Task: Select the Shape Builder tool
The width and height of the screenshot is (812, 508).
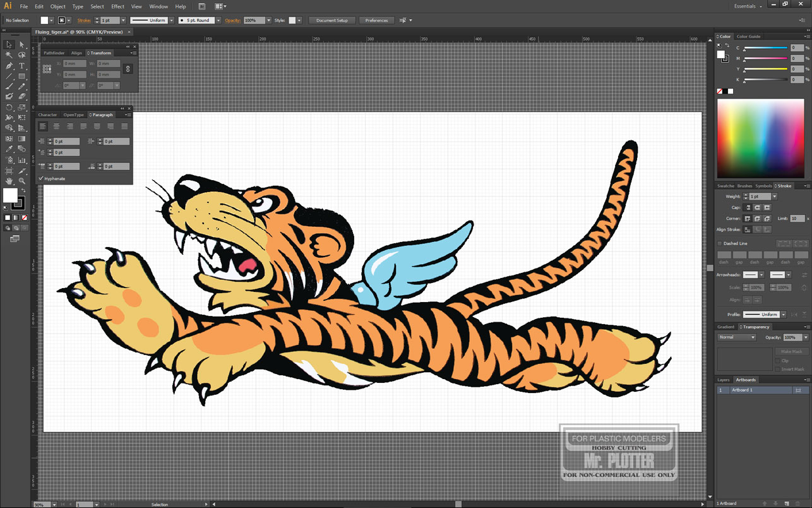Action: coord(9,128)
